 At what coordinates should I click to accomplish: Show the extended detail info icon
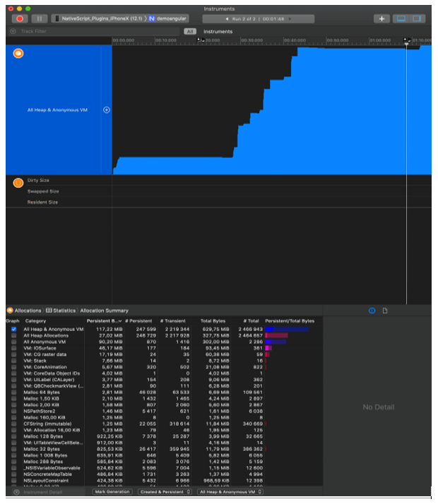[372, 311]
